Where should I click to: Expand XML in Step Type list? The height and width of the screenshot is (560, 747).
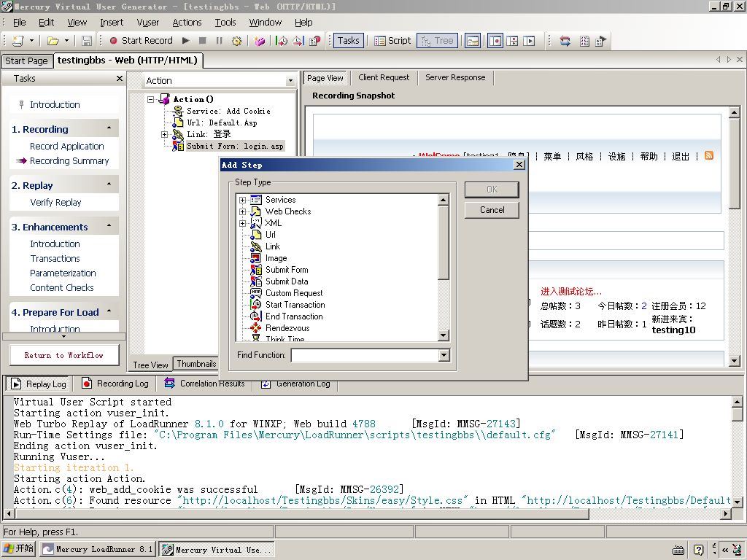pos(242,223)
